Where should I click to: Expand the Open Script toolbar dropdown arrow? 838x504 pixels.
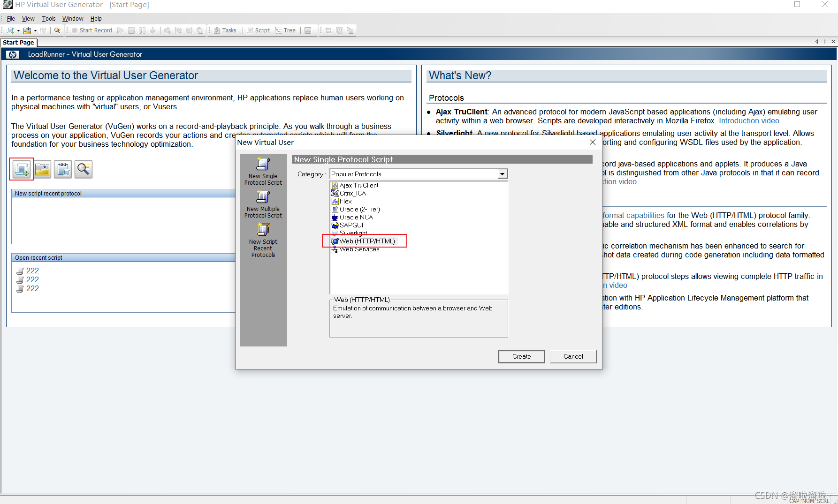tap(35, 31)
